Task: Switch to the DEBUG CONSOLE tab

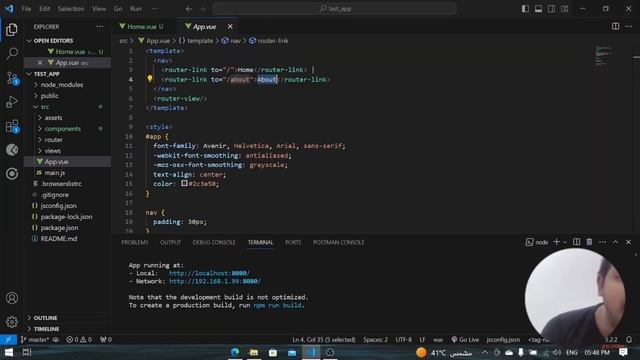Action: (x=214, y=242)
